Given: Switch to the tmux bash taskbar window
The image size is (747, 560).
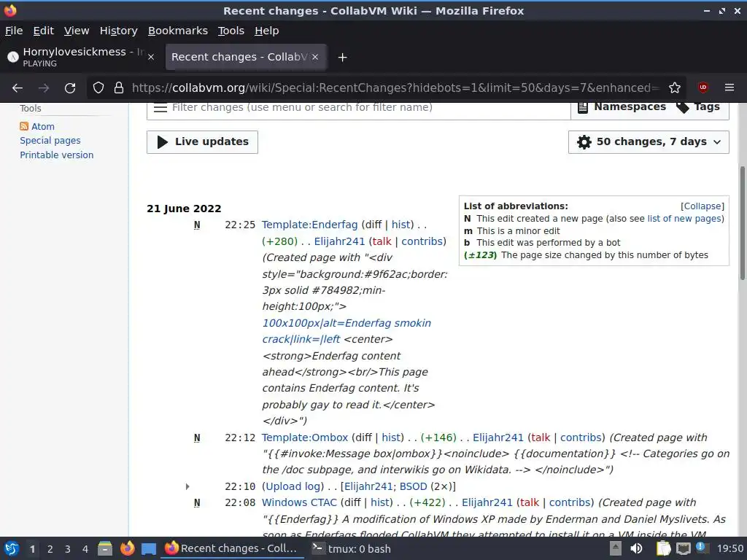Looking at the screenshot, I should click(352, 549).
